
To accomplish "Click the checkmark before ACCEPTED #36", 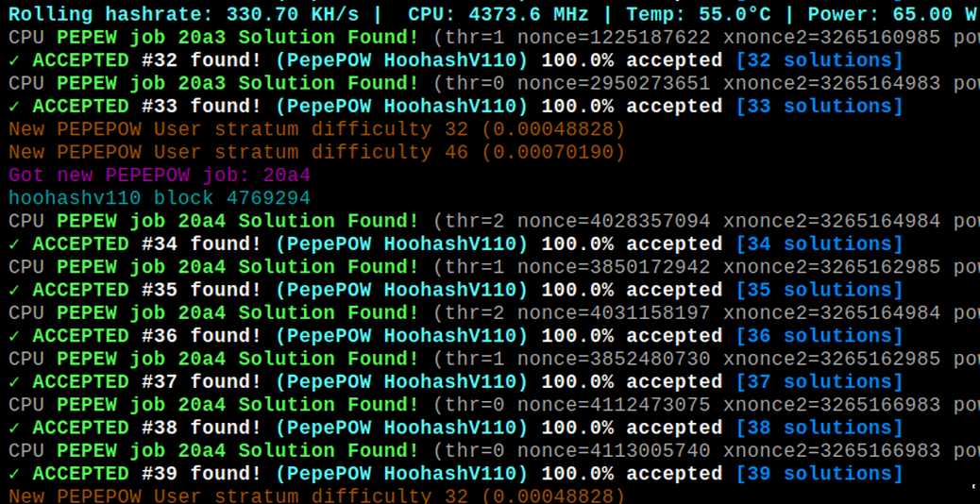I will pos(14,336).
